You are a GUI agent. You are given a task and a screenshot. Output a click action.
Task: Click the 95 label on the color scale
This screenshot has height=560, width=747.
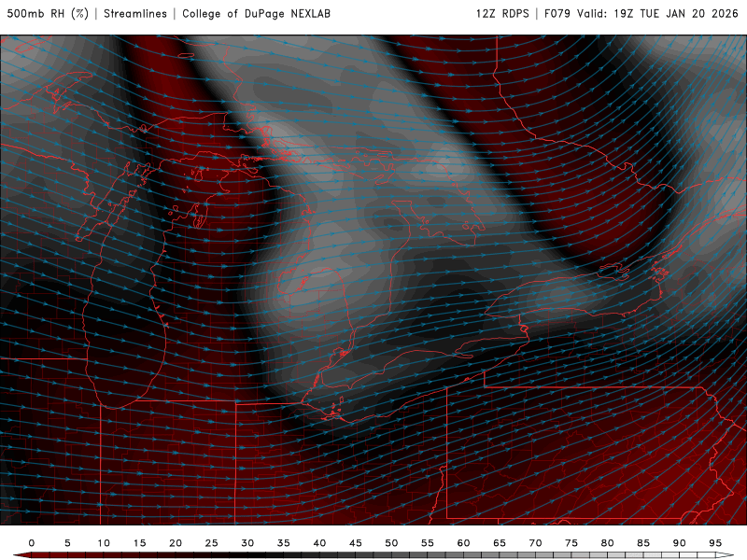(715, 543)
